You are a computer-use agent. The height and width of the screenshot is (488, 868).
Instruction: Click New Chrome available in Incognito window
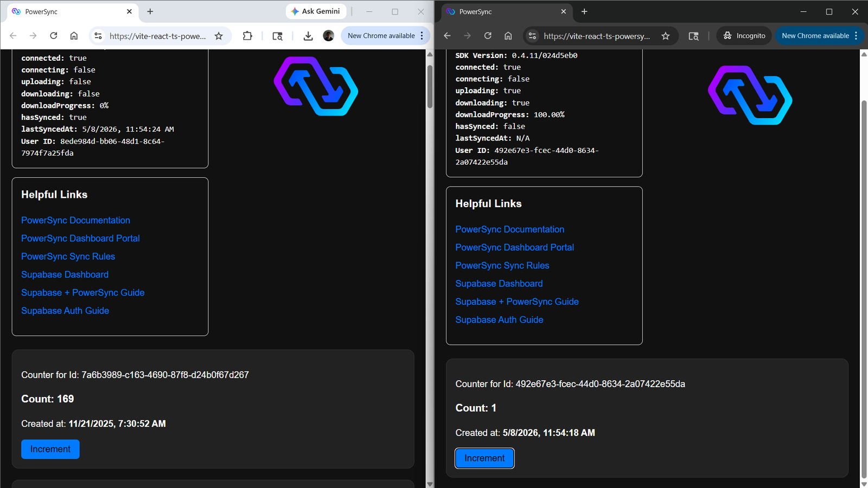[815, 36]
